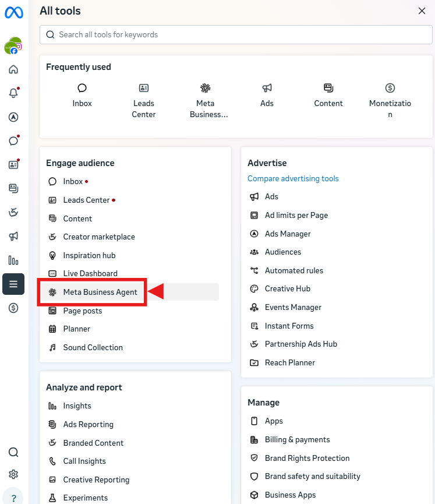Open Insights bar chart icon in sidebar
This screenshot has height=504, width=435.
(x=13, y=260)
